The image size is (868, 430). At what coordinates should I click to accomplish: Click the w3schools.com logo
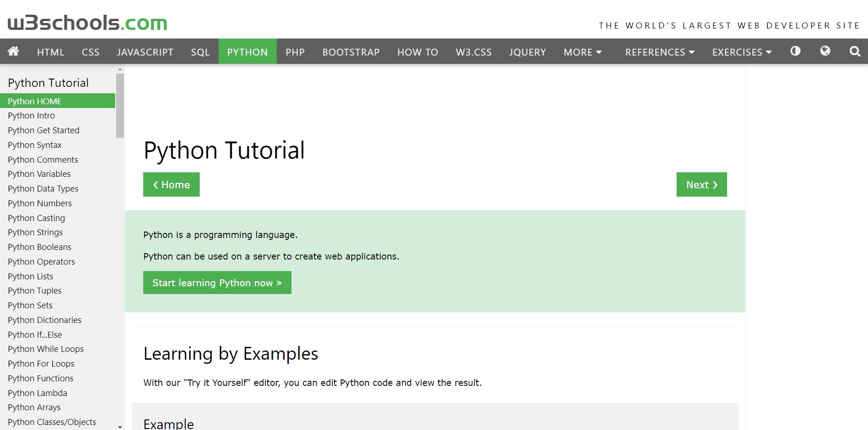[x=87, y=23]
